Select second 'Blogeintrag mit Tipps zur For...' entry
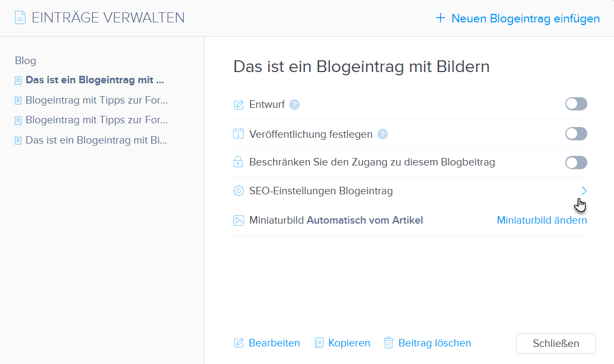614x364 pixels. pyautogui.click(x=97, y=120)
